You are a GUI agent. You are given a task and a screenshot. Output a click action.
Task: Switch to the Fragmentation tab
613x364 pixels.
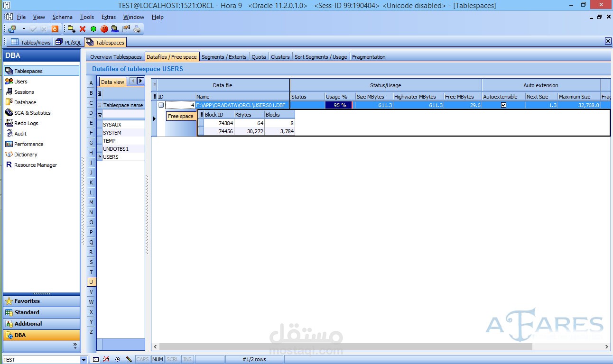click(369, 57)
